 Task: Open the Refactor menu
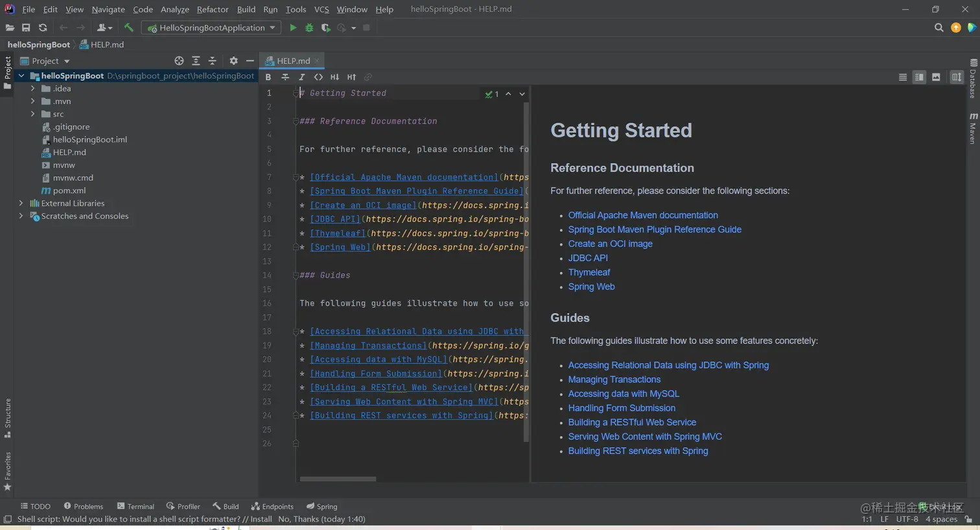(x=212, y=9)
